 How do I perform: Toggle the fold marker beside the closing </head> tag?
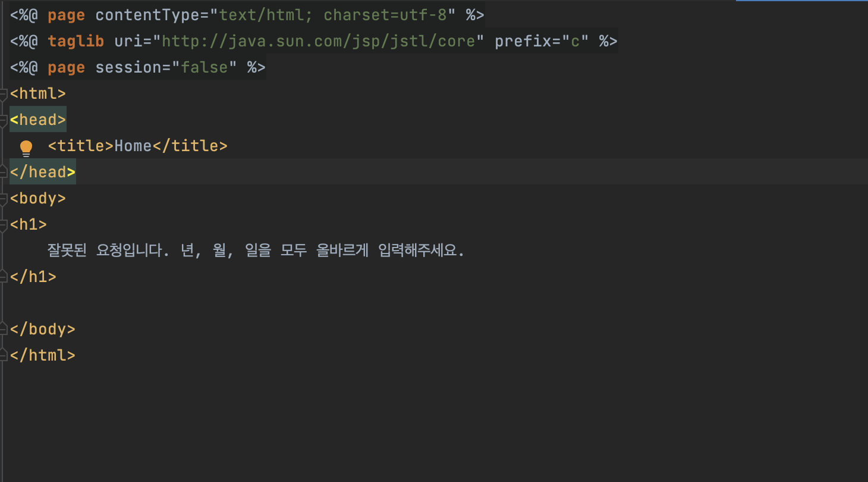click(x=3, y=172)
